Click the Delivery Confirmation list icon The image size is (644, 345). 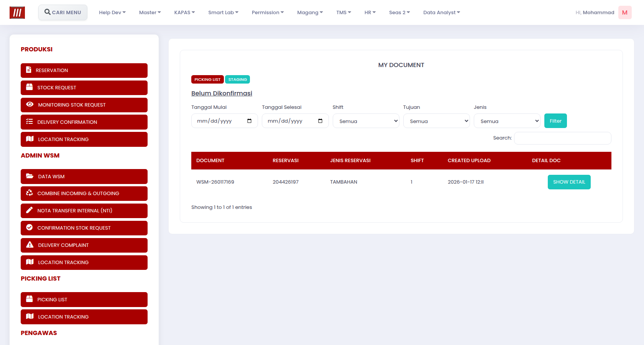tap(29, 122)
